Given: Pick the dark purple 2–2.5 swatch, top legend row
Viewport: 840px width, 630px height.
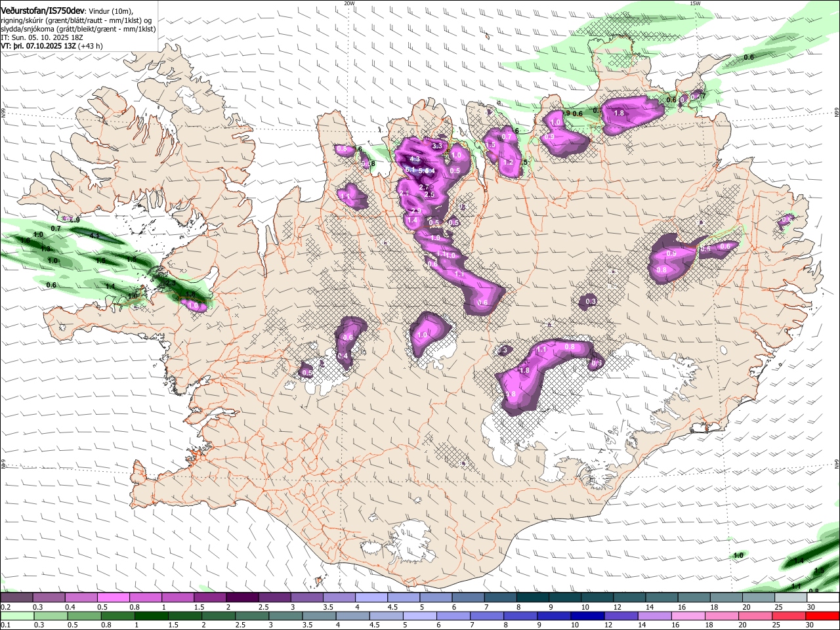Looking at the screenshot, I should (241, 597).
